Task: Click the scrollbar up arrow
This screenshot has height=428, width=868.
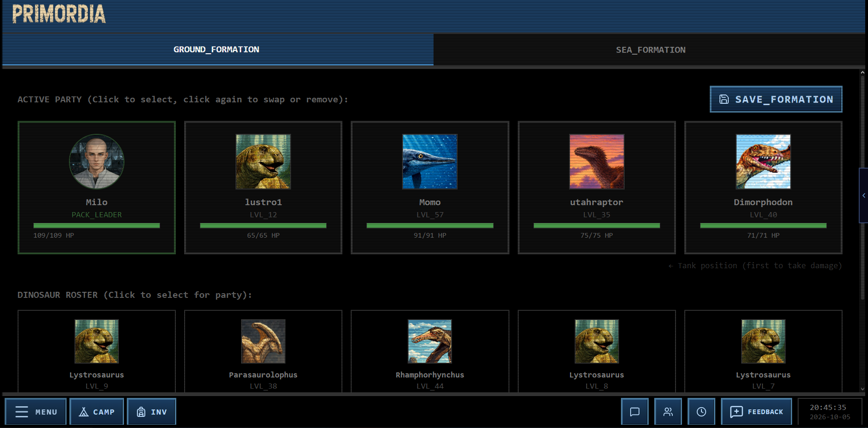Action: tap(862, 72)
